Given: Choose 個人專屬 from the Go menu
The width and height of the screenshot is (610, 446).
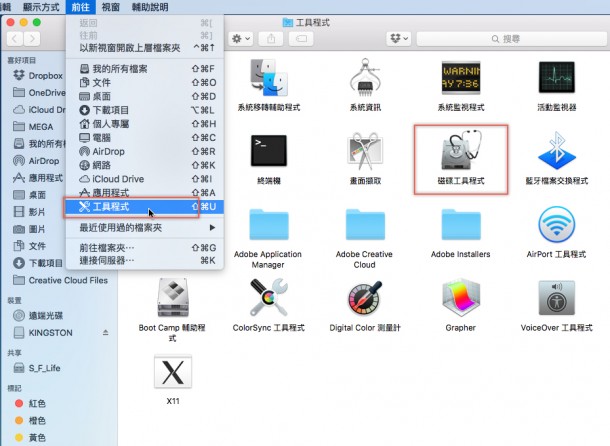Looking at the screenshot, I should click(145, 124).
